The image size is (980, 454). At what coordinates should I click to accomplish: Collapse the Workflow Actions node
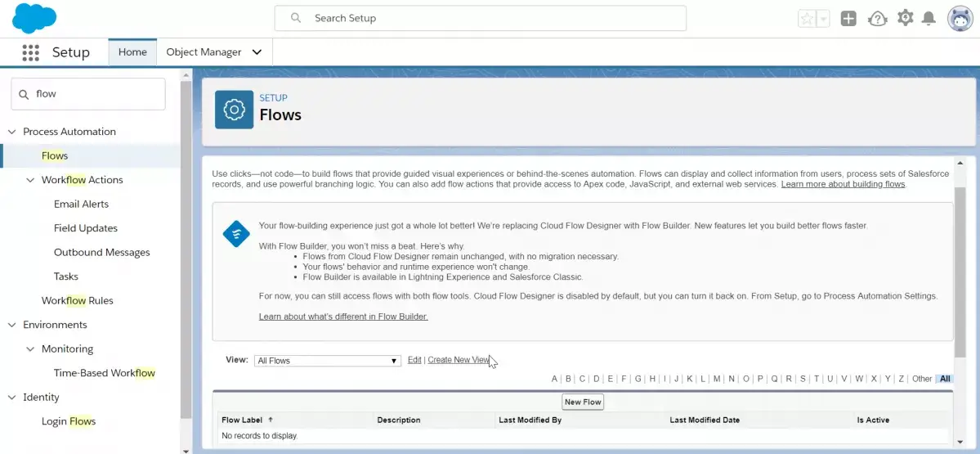[x=30, y=180]
